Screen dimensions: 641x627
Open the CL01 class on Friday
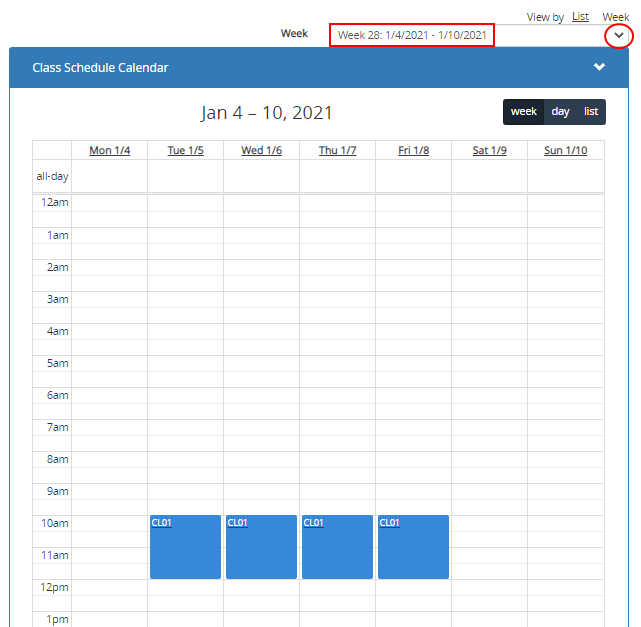pyautogui.click(x=413, y=547)
